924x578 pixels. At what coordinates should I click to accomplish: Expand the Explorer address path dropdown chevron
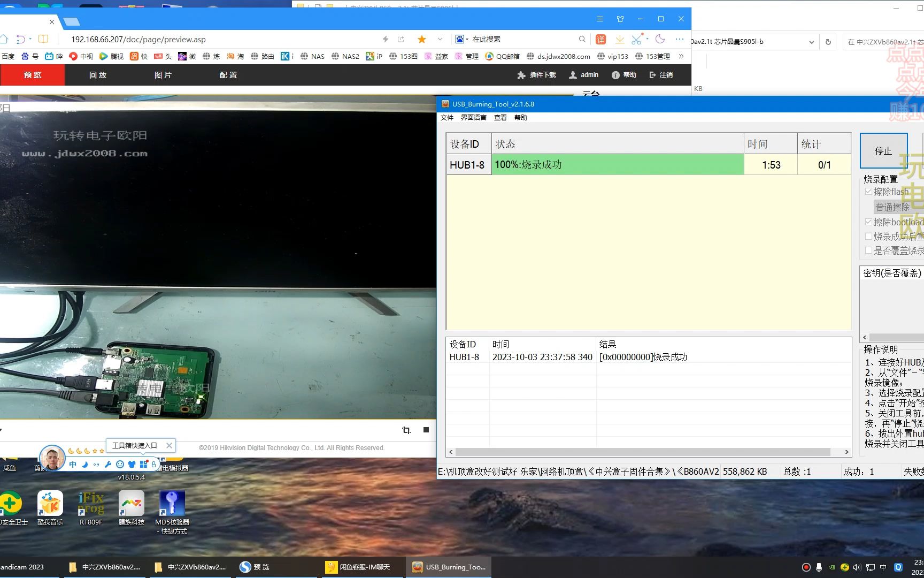coord(811,42)
